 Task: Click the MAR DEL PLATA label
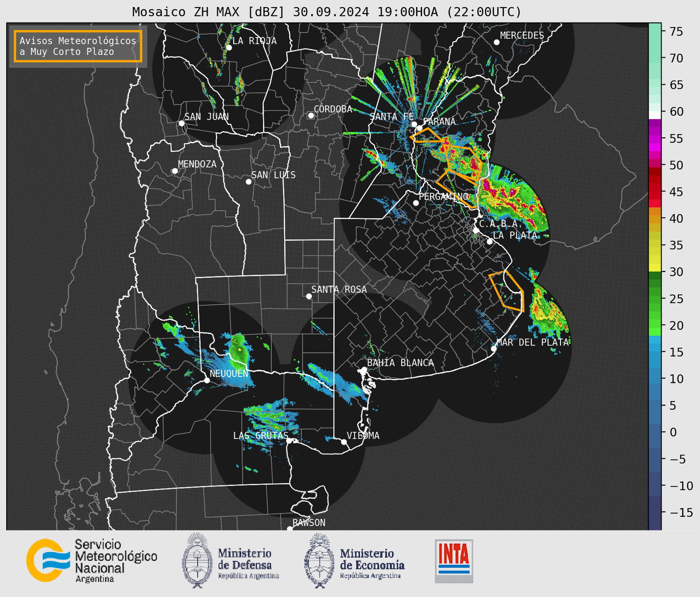point(532,342)
